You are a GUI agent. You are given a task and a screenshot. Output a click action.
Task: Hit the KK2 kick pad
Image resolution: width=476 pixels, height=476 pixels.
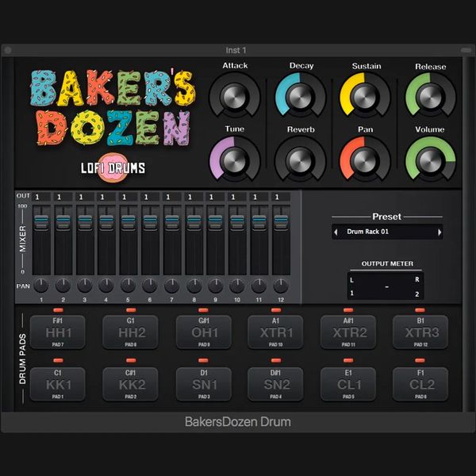click(131, 384)
